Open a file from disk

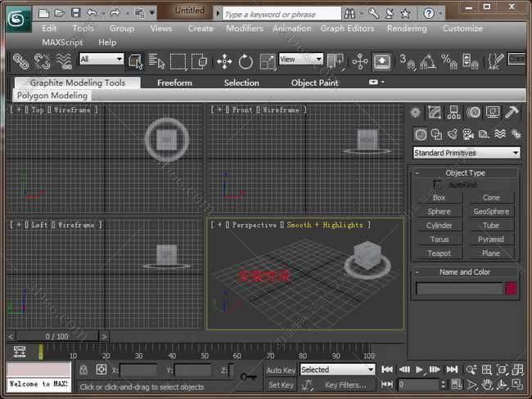[60, 14]
